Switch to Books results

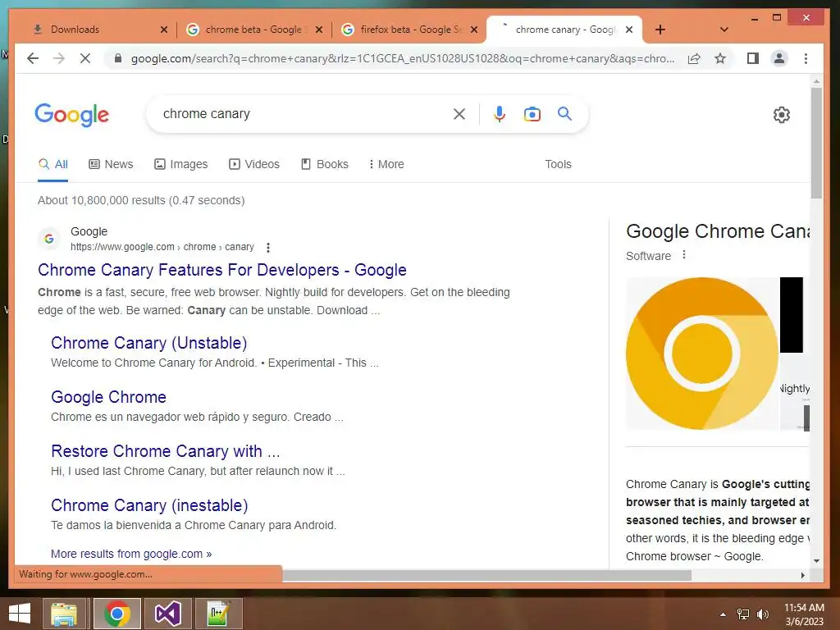325,164
